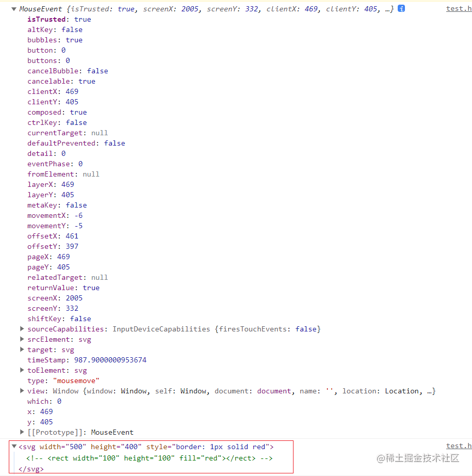This screenshot has width=472, height=476.
Task: Click the rect comment inside the svg markup
Action: tap(150, 458)
